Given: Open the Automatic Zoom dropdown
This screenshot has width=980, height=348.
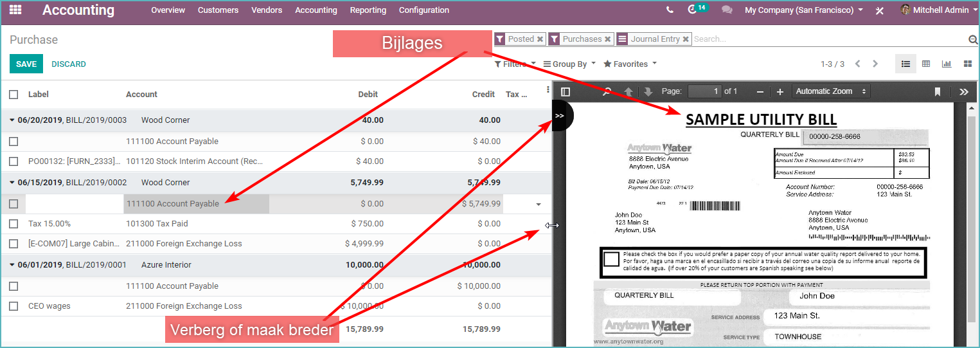Looking at the screenshot, I should pos(832,91).
